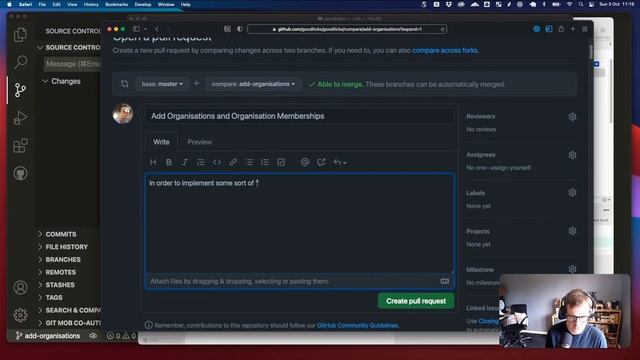Viewport: 640px width, 360px height.
Task: Click the Safari address bar
Action: (347, 29)
